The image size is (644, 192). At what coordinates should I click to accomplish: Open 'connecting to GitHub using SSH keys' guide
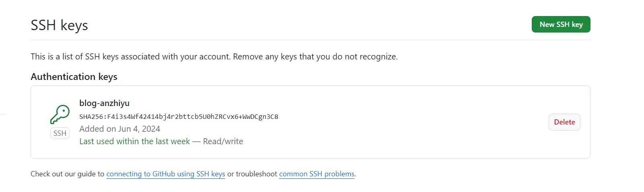click(x=165, y=174)
